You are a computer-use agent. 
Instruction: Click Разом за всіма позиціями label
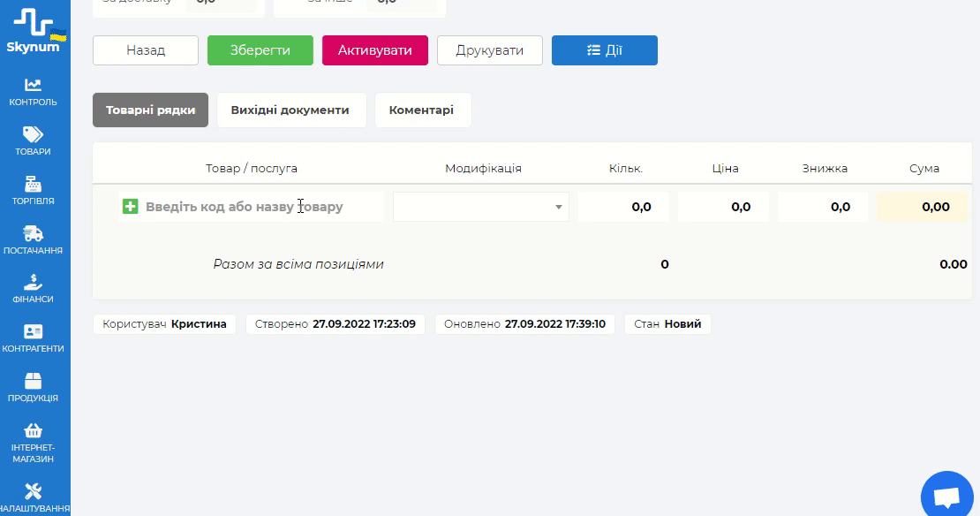pyautogui.click(x=298, y=264)
